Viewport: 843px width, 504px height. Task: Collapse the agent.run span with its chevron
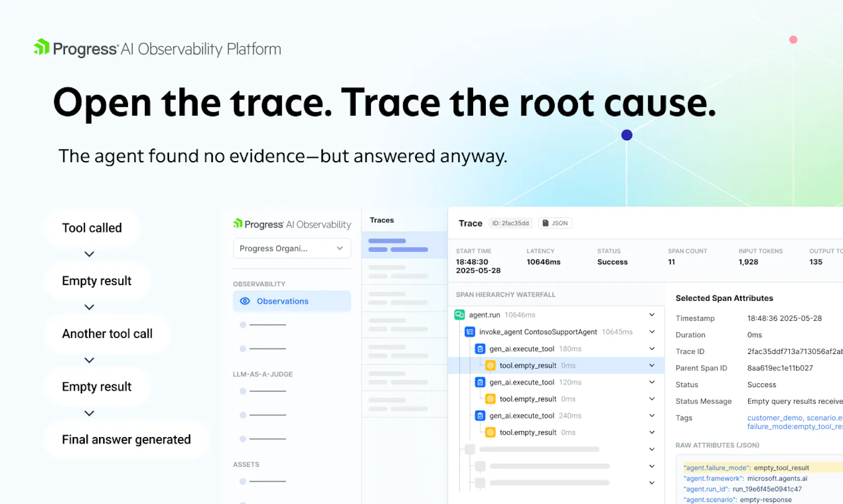click(x=652, y=315)
